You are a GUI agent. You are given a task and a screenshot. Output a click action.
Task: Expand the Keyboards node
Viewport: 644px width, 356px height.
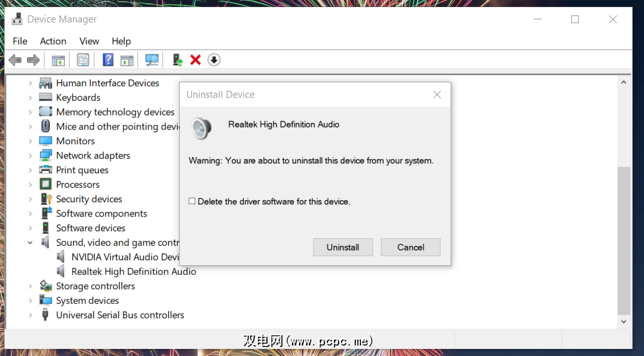(x=30, y=97)
